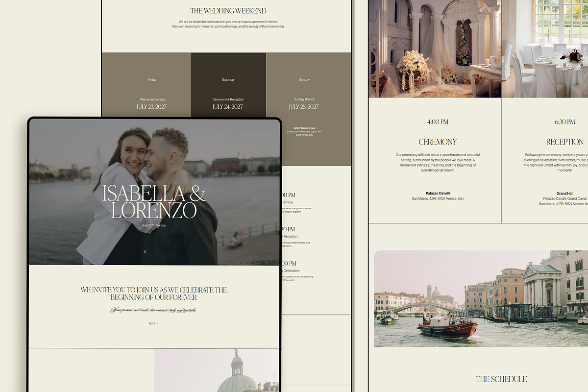Click the 'Palazzo Cavalli' venue name
Viewport: 588px width, 392px height.
[x=438, y=193]
